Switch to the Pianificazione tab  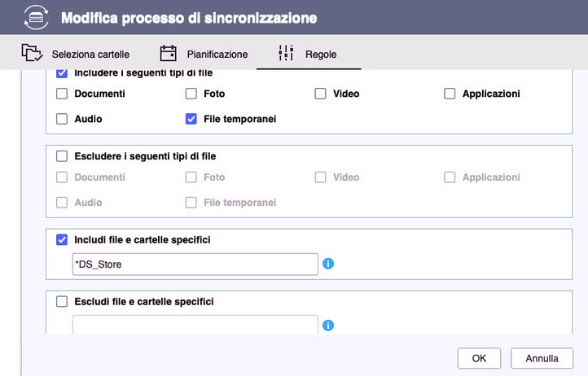tap(217, 55)
